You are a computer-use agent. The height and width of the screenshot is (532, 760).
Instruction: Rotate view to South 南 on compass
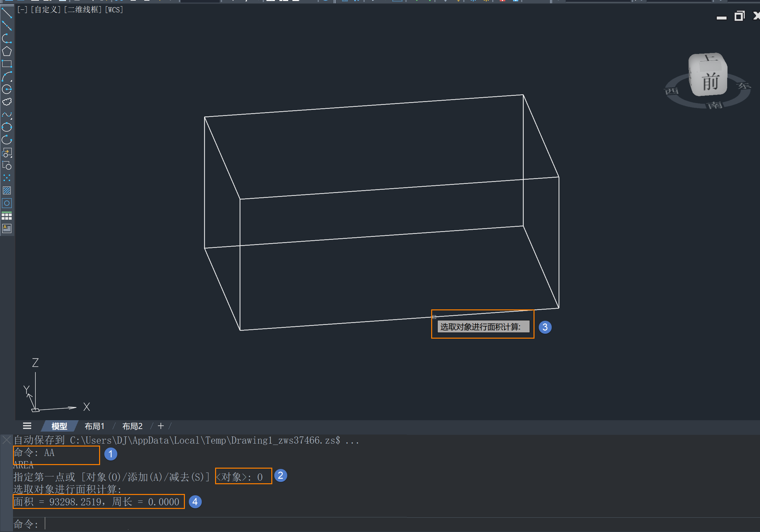coord(714,105)
